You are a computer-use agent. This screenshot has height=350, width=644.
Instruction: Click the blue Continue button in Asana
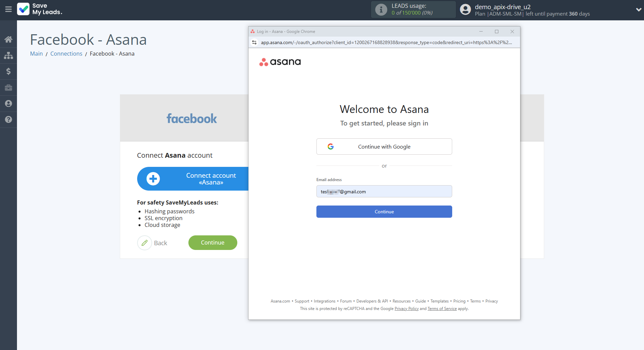click(x=384, y=212)
